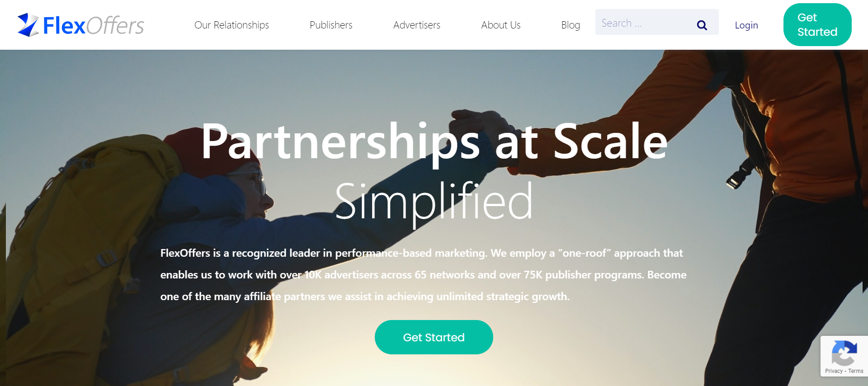Open the reCAPTCHA Terms link

pos(856,371)
